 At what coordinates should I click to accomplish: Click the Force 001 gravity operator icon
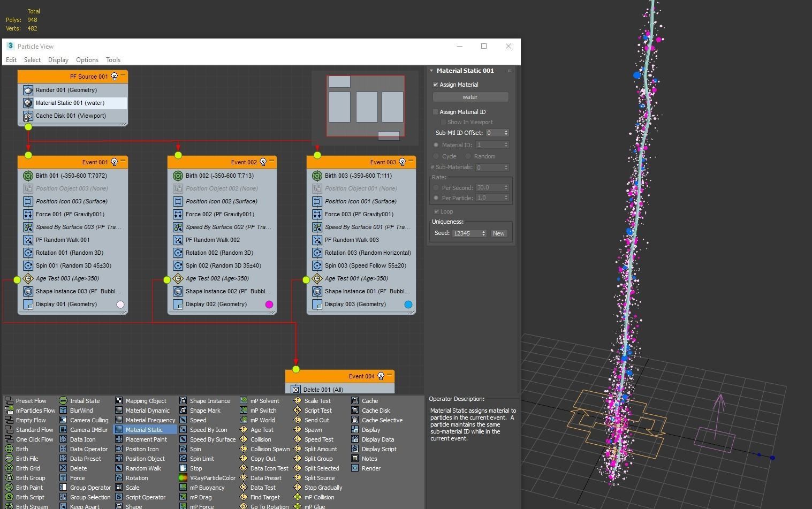click(x=28, y=214)
